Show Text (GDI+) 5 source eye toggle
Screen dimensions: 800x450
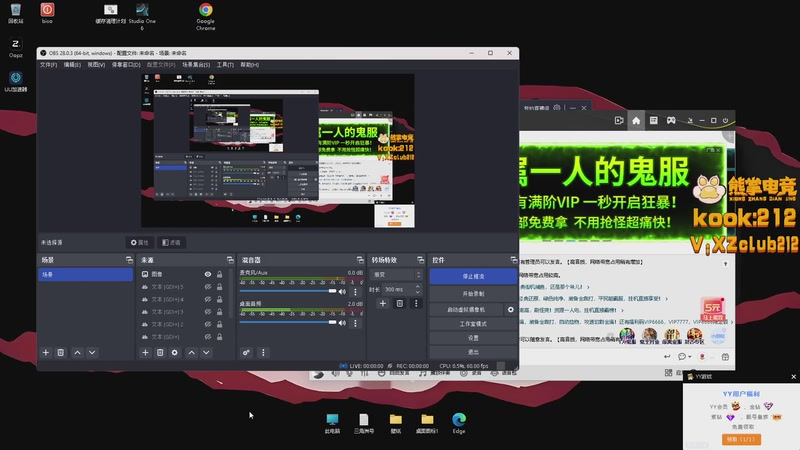208,287
